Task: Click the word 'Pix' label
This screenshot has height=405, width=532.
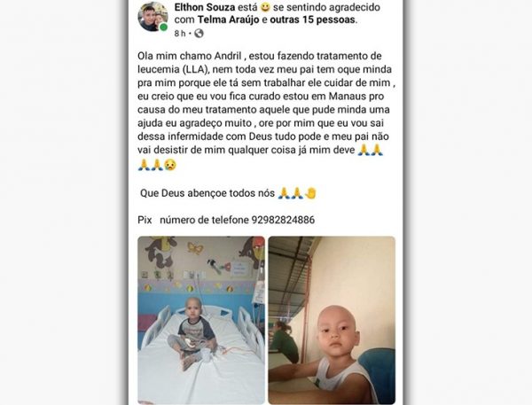Action: [x=145, y=220]
